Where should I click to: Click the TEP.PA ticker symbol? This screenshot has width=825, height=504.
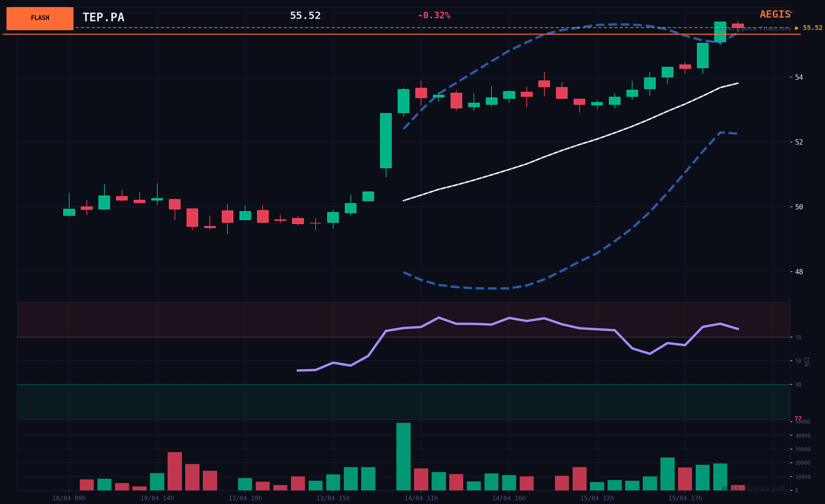103,17
